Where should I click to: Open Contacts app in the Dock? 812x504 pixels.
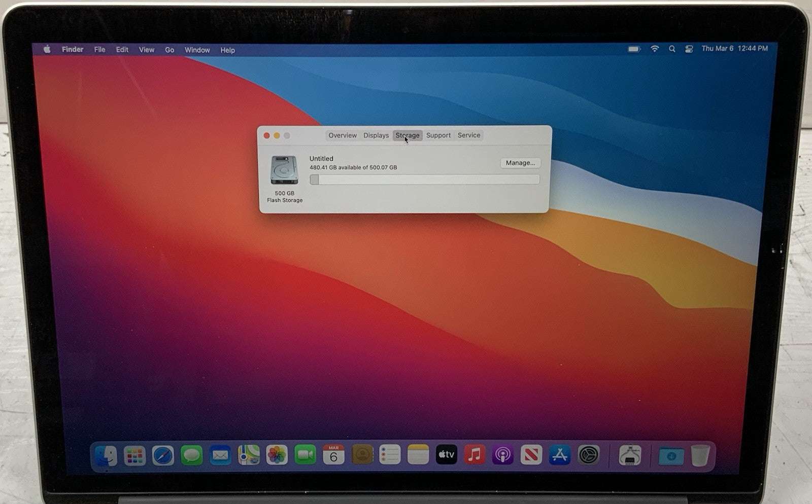click(x=362, y=455)
